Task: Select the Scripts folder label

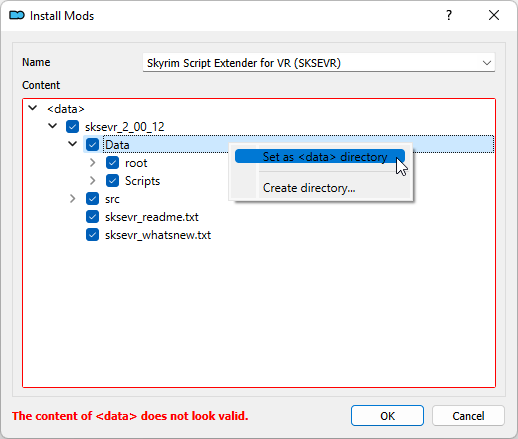Action: point(142,181)
